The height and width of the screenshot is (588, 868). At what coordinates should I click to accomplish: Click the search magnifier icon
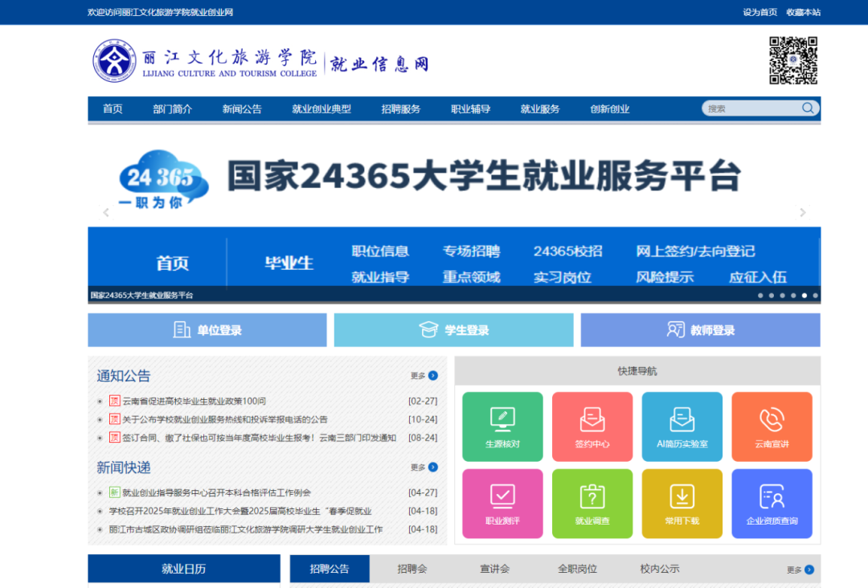tap(808, 108)
